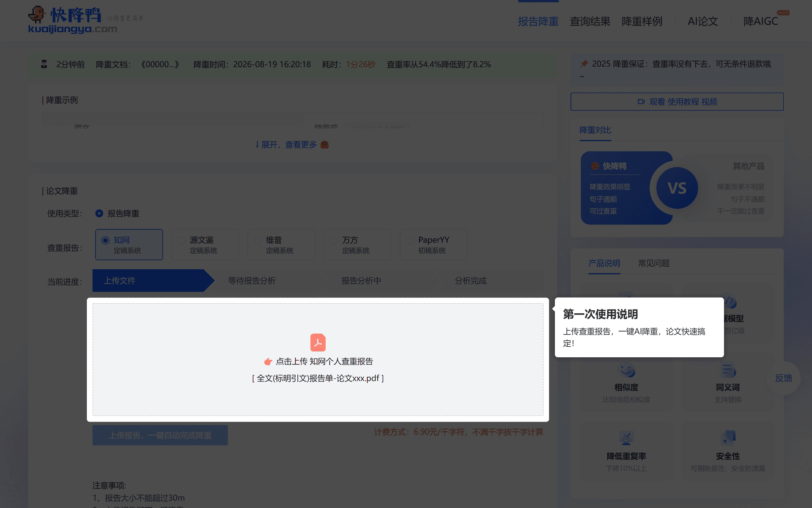Viewport: 812px width, 508px height.
Task: Switch to the 产品说明 tab
Action: (604, 263)
